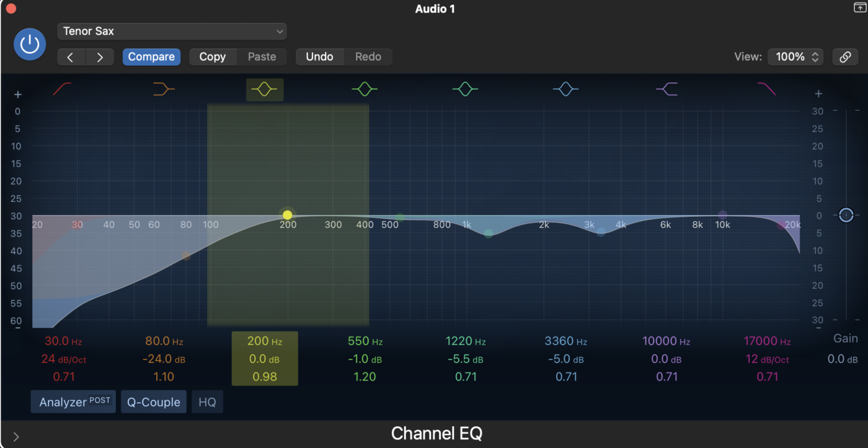
Task: Go to next preset arrow
Action: click(100, 57)
